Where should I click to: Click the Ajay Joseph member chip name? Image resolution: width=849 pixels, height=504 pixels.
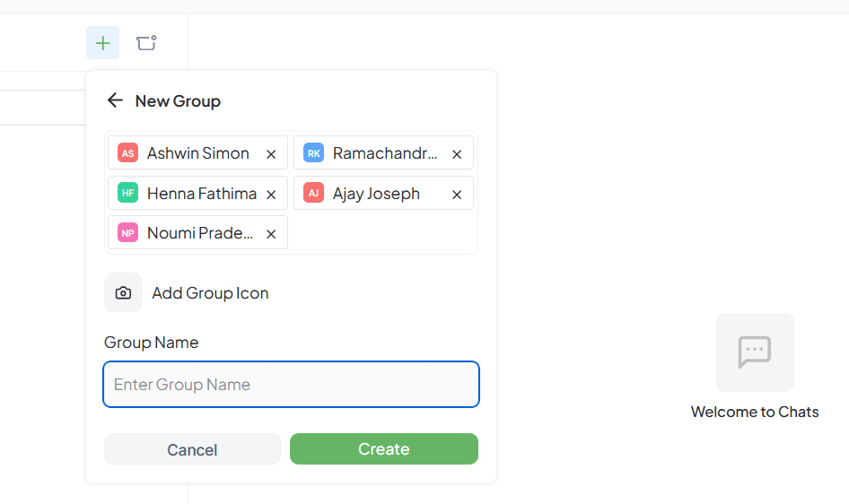point(376,194)
